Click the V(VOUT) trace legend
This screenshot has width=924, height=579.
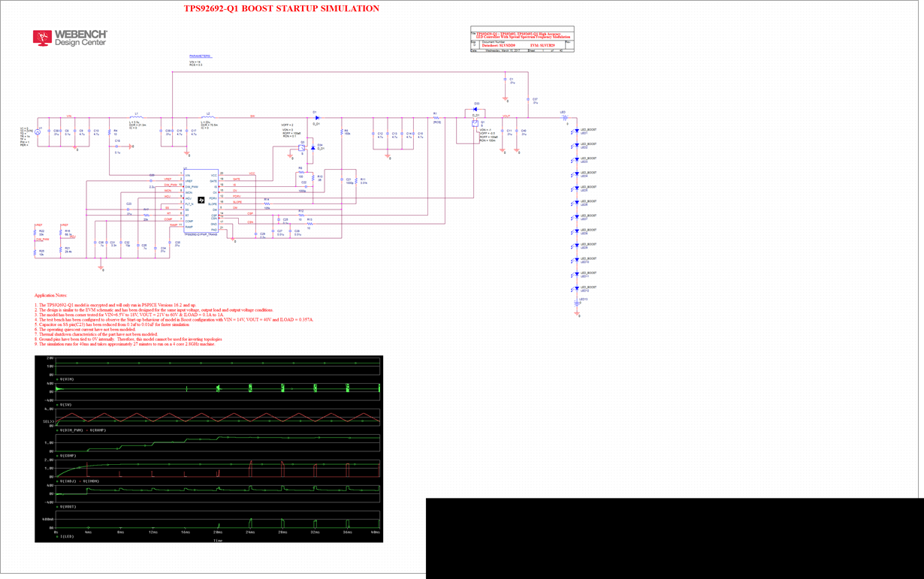(x=67, y=507)
